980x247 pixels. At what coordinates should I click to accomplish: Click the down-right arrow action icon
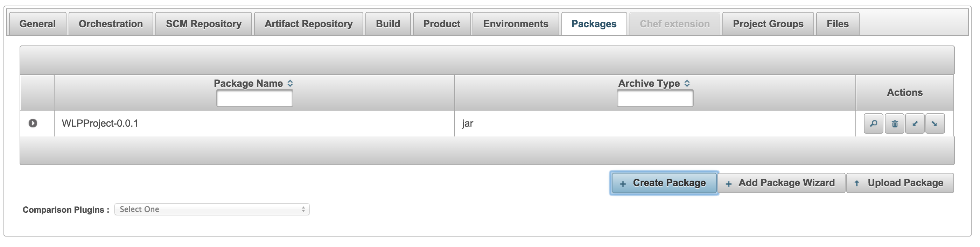pos(935,123)
